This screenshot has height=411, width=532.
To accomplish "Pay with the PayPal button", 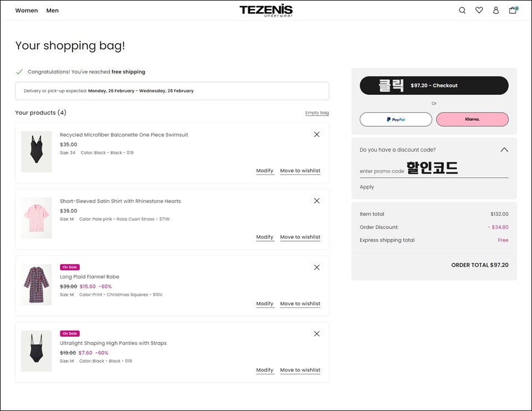I will click(396, 119).
